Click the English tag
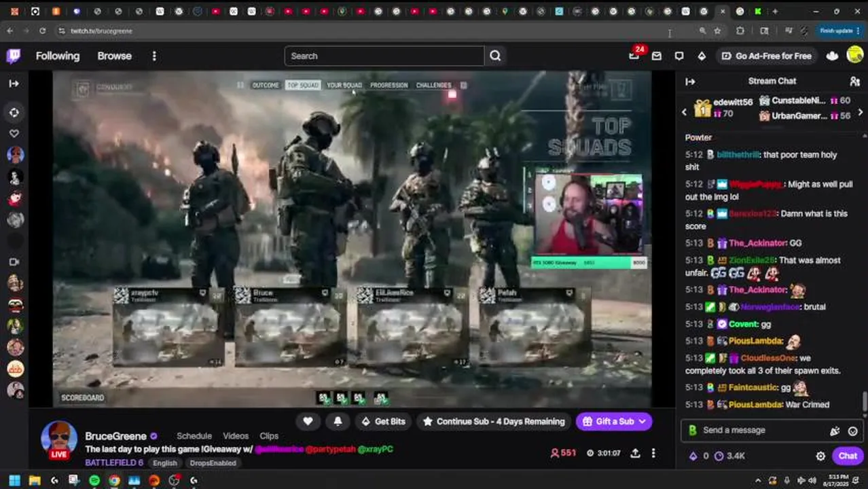Viewport: 868px width, 489px height. point(165,463)
